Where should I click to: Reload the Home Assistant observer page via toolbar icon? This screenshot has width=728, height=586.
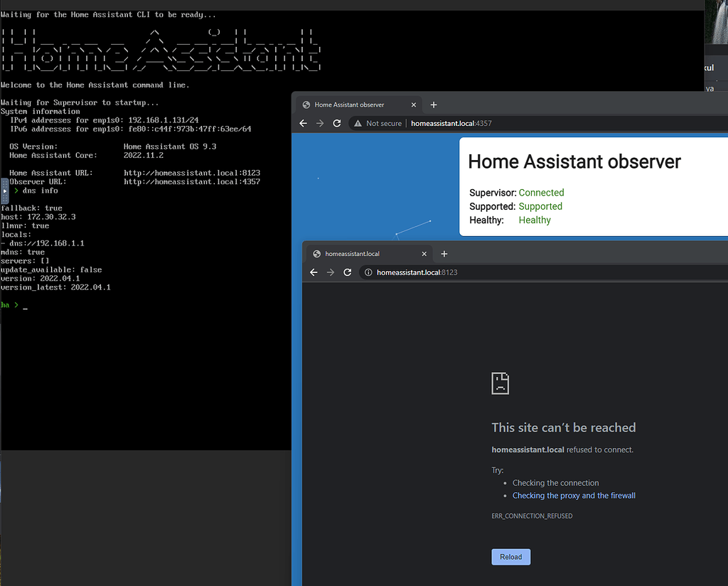click(337, 123)
